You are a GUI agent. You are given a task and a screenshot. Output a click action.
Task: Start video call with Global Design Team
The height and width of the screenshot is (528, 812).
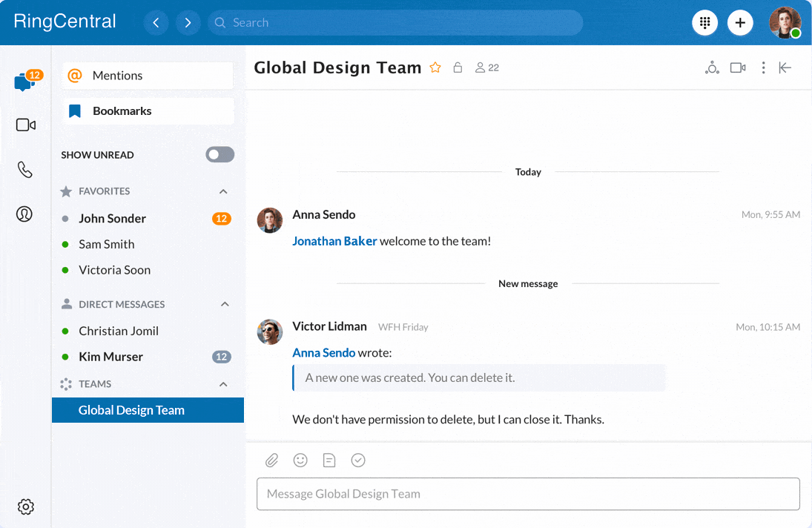(737, 68)
